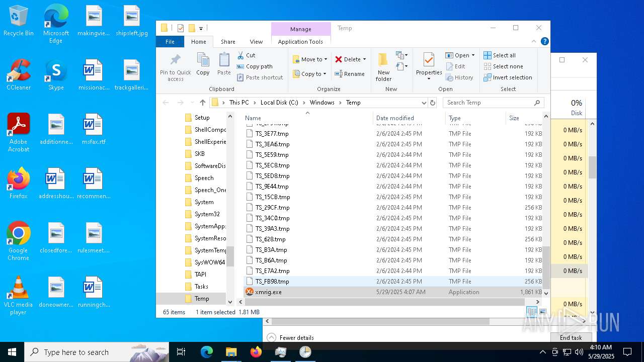Viewport: 644px width, 362px height.
Task: Switch to large icons view layout icon
Action: (542, 312)
